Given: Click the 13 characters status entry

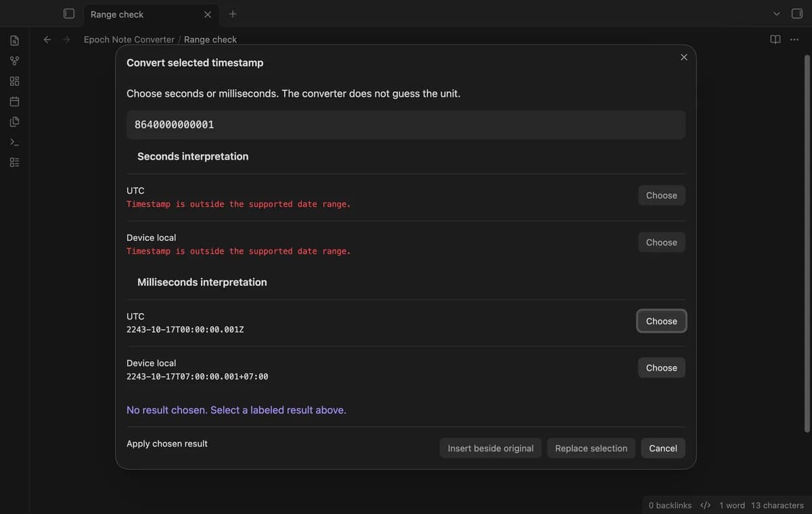Looking at the screenshot, I should pyautogui.click(x=777, y=505).
